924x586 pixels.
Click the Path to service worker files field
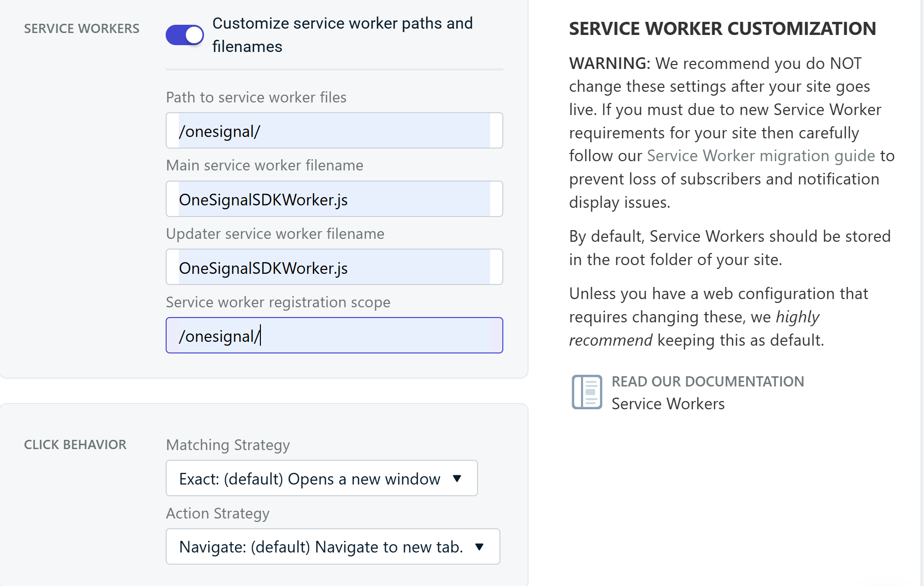pos(334,131)
